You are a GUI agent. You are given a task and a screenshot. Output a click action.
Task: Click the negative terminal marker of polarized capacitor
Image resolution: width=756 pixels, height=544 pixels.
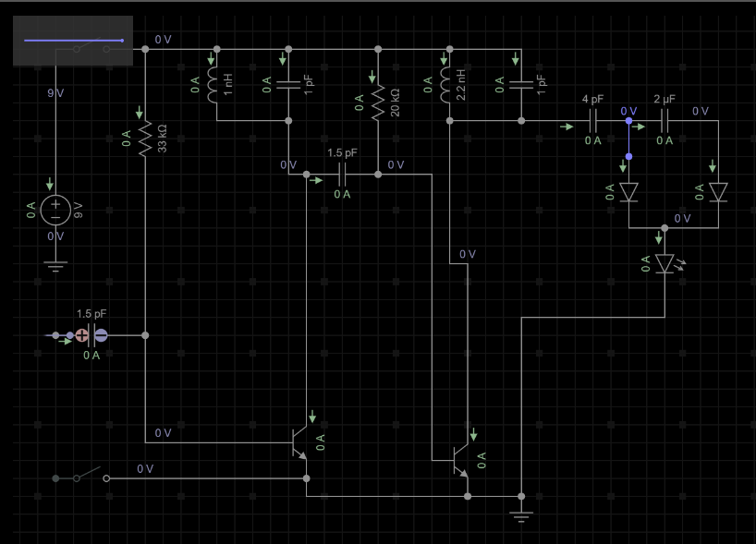coord(102,335)
